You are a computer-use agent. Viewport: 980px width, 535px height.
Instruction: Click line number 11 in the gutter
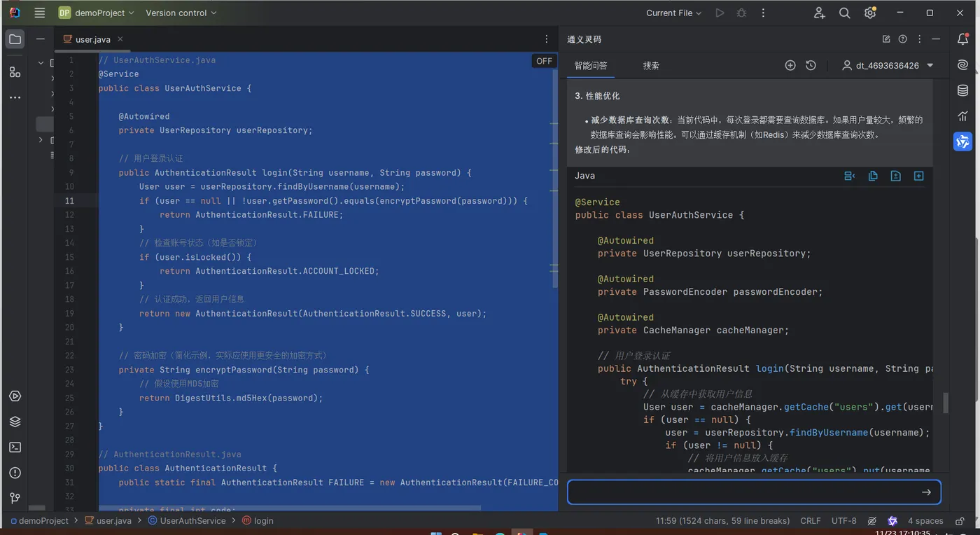(69, 201)
